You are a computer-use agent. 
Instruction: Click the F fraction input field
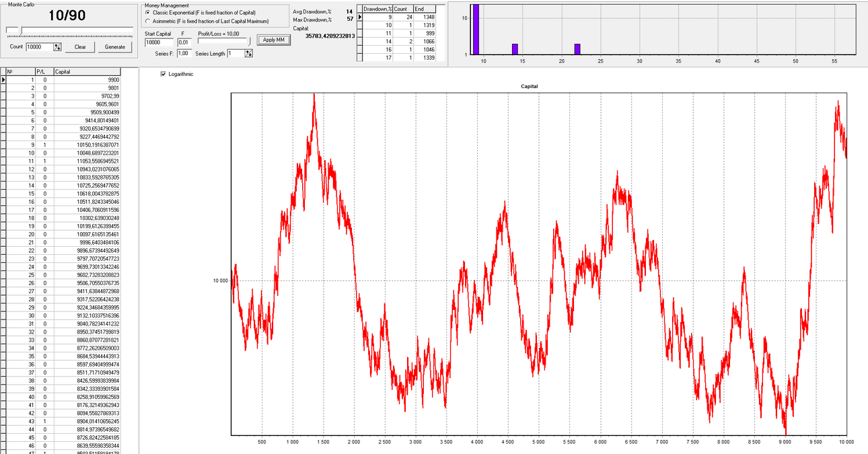tap(185, 42)
